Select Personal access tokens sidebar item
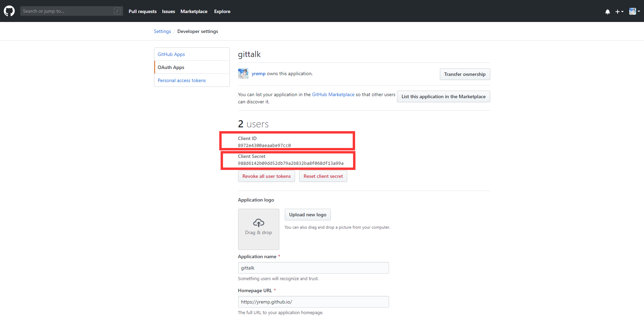This screenshot has width=644, height=321. pos(182,80)
